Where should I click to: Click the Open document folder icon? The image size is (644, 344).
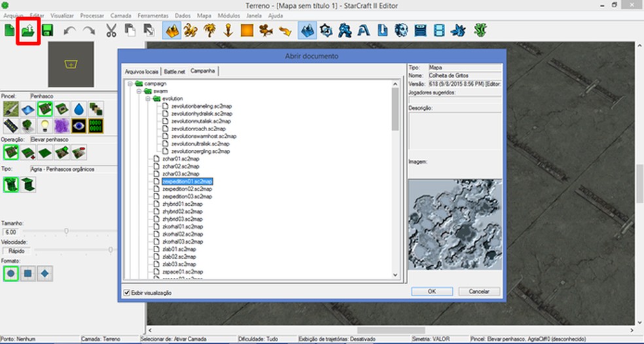click(28, 31)
